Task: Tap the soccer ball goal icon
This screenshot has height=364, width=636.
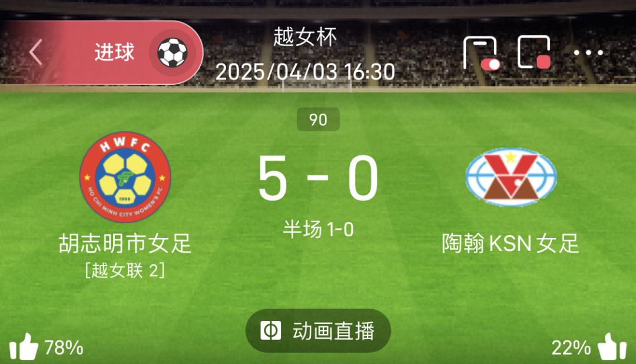Action: pos(173,52)
